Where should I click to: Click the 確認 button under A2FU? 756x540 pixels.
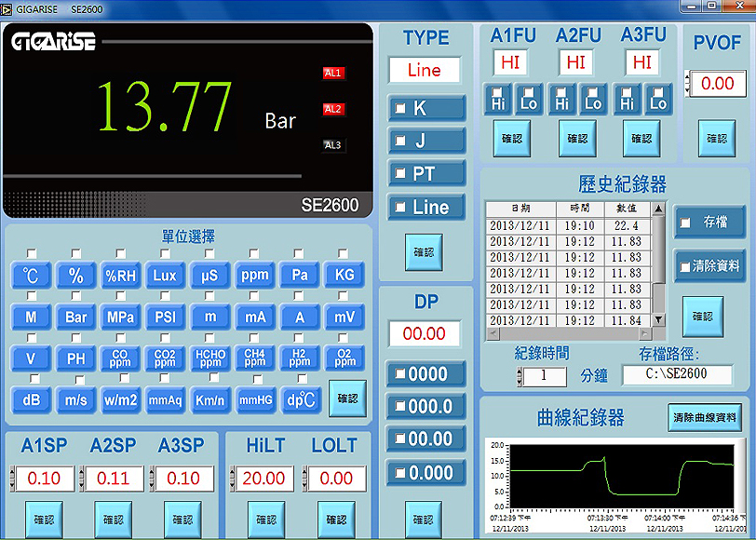point(577,139)
